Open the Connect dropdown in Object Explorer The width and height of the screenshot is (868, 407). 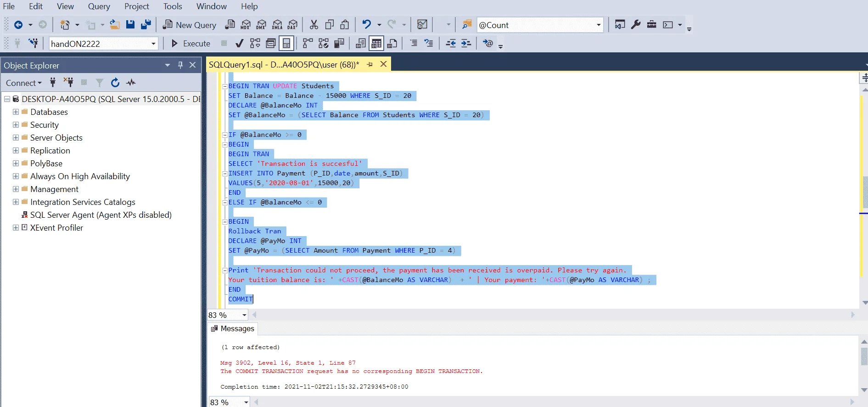coord(24,83)
